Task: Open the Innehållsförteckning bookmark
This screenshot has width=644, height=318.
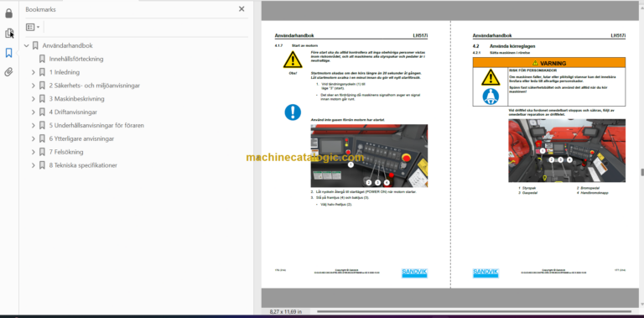Action: [x=76, y=59]
